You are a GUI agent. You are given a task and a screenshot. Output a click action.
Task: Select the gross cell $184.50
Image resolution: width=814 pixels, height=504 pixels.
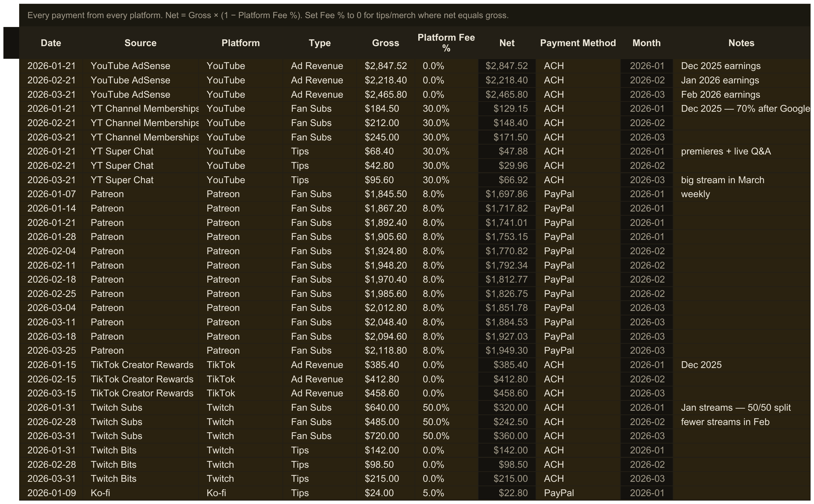pyautogui.click(x=386, y=109)
